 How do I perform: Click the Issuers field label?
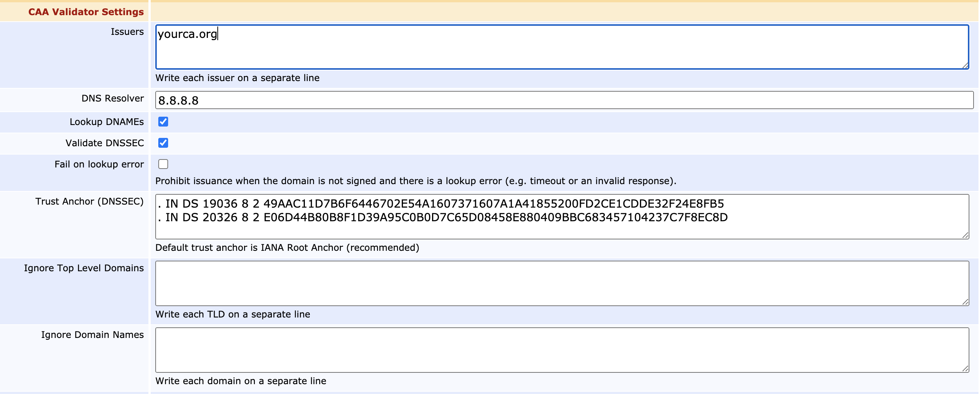(127, 31)
